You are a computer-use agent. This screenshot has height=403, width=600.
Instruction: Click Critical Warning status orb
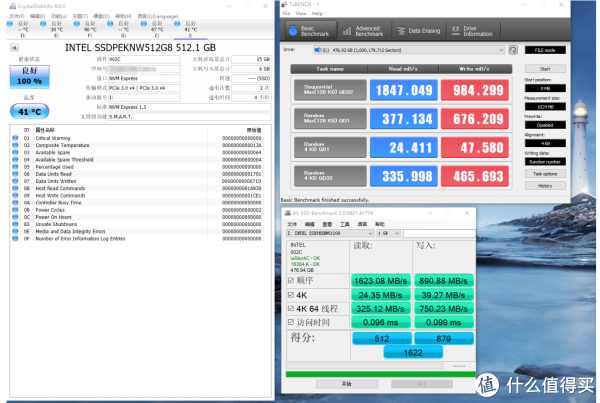click(15, 138)
